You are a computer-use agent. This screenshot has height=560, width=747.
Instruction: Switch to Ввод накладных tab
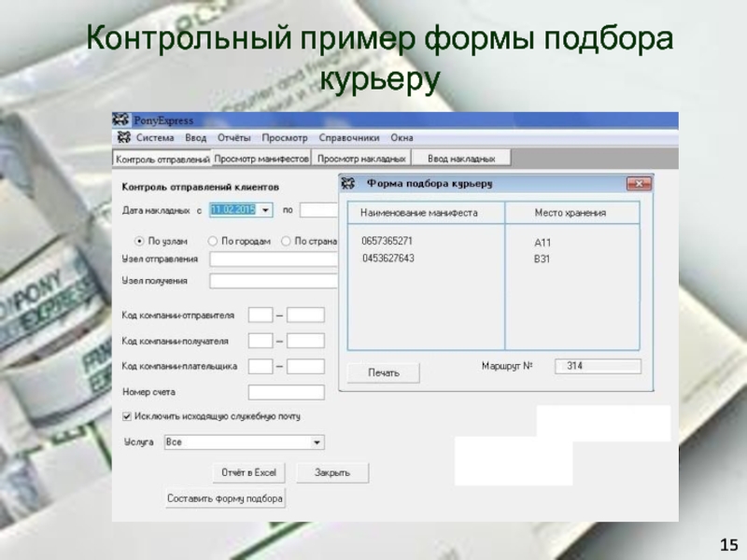(455, 160)
